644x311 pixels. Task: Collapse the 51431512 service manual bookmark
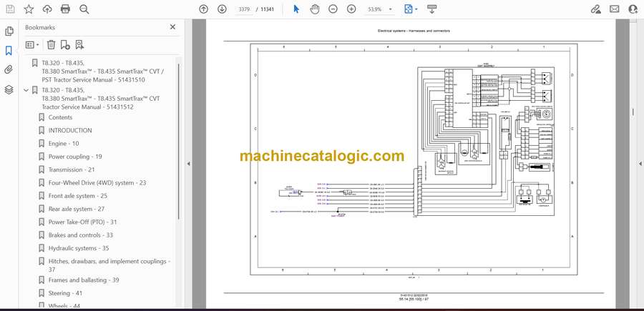point(26,90)
